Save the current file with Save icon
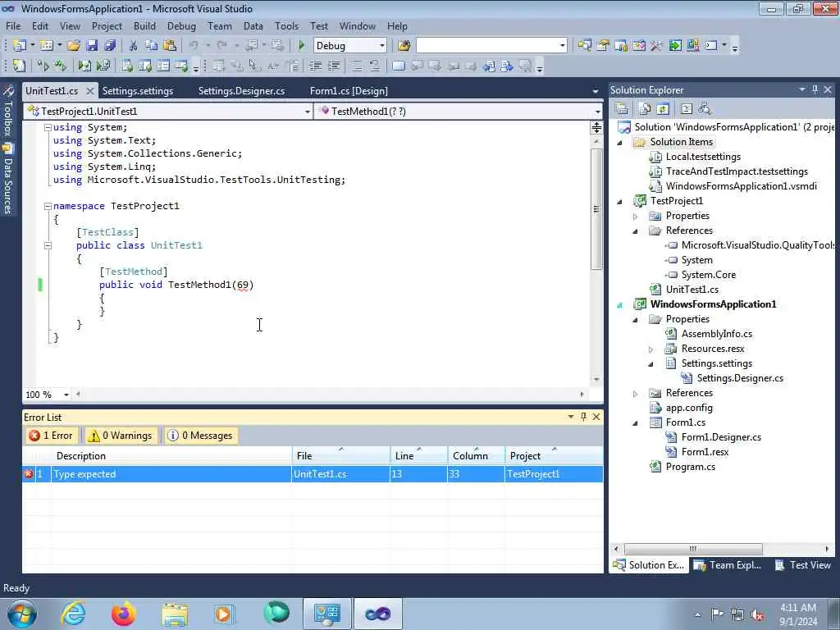840x630 pixels. point(92,46)
